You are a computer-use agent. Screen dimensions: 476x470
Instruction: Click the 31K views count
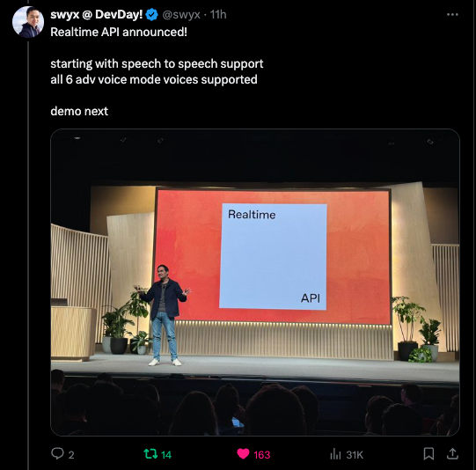tap(355, 454)
